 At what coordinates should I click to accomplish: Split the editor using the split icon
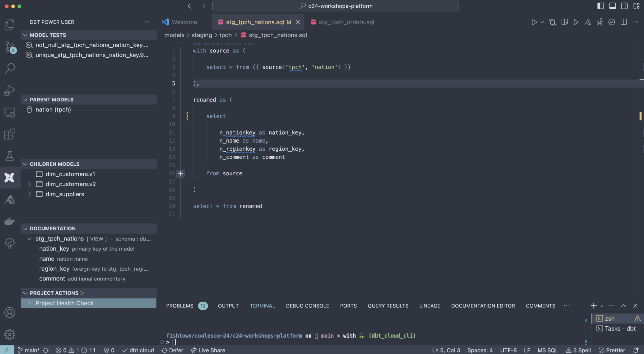(623, 22)
